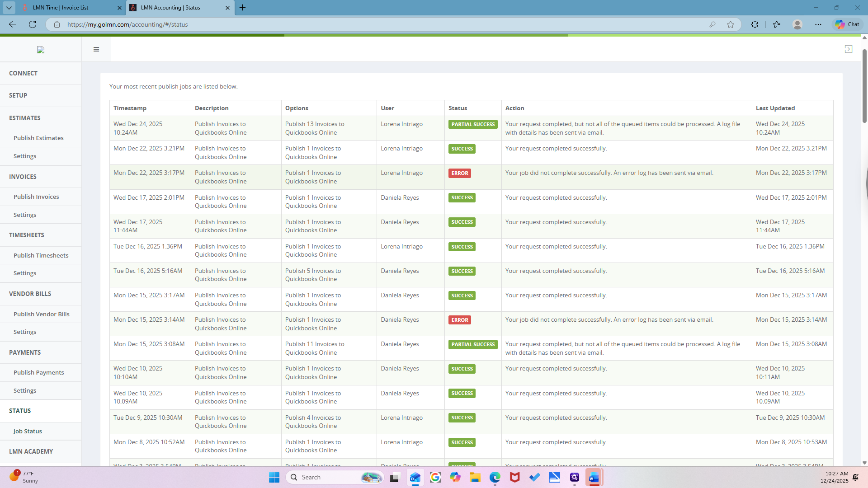Click the taskbar Search box
This screenshot has height=488, width=868.
point(335,477)
